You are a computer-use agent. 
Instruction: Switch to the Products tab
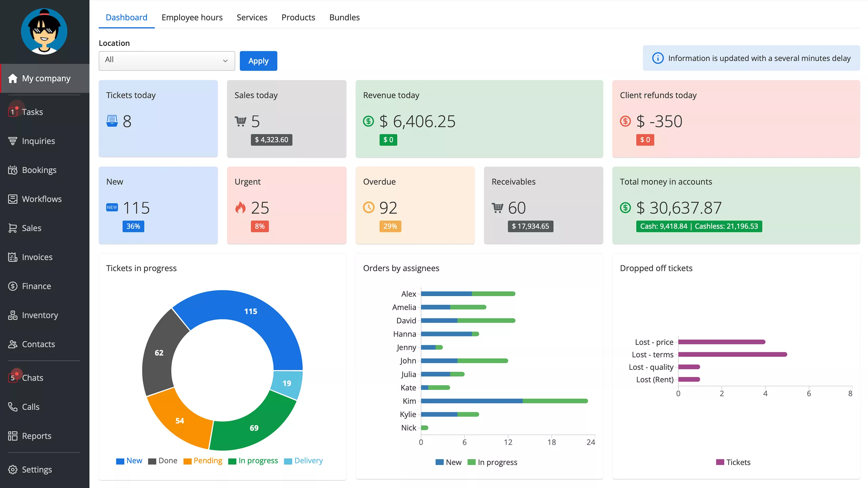coord(298,17)
